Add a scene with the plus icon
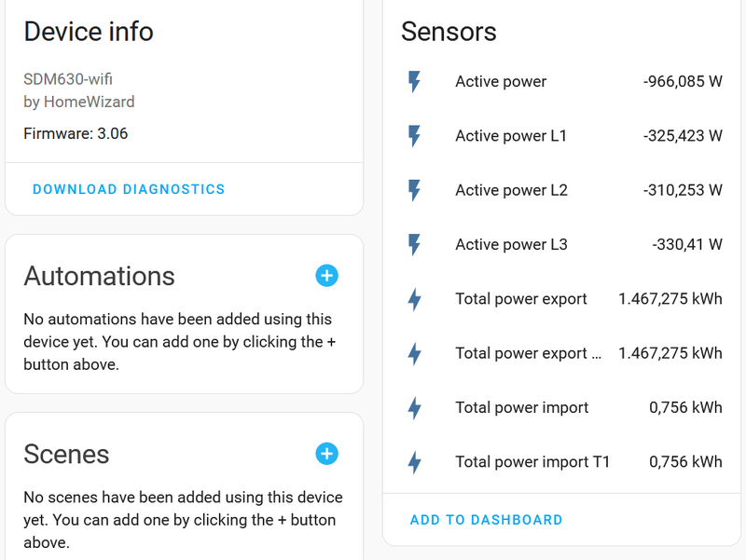 click(x=326, y=454)
